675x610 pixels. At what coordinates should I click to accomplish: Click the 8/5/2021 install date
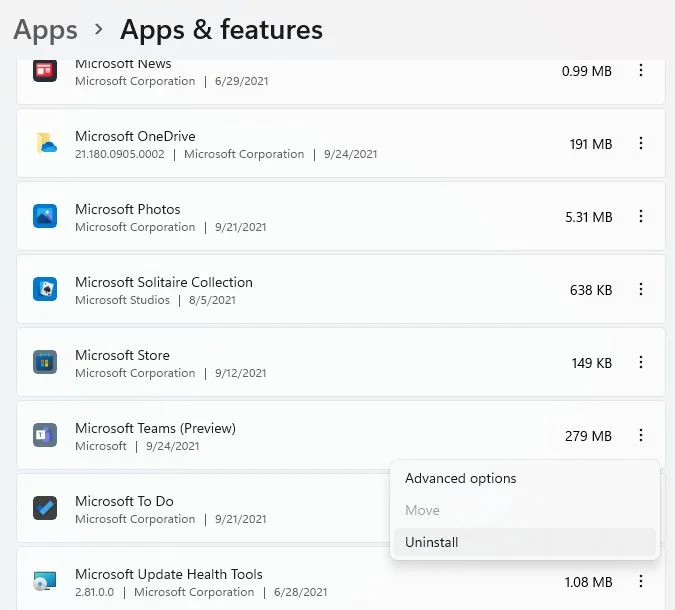(x=212, y=300)
